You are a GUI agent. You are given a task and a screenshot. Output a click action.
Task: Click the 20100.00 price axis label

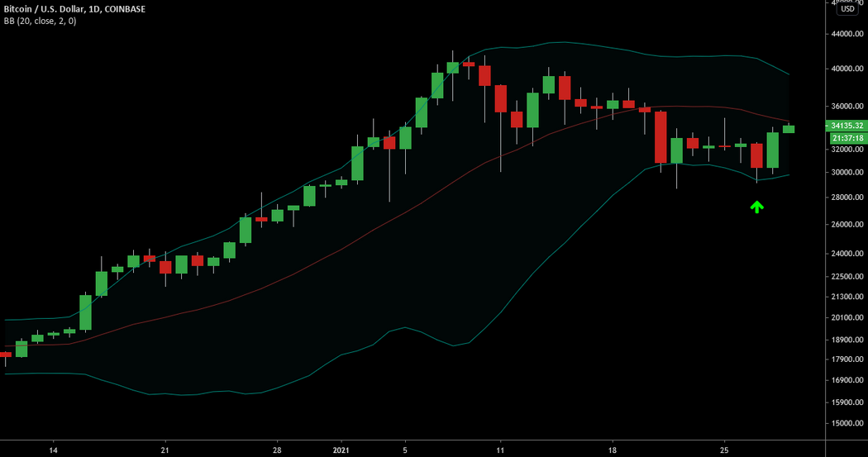847,317
